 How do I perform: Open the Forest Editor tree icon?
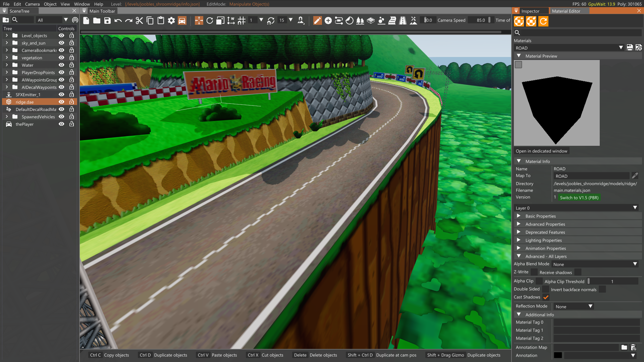coord(360,21)
